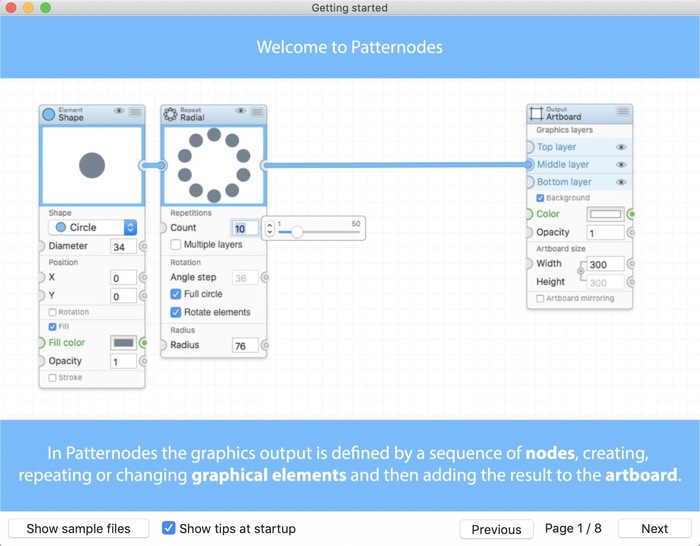
Task: Enable the Stroke checkbox
Action: click(52, 378)
